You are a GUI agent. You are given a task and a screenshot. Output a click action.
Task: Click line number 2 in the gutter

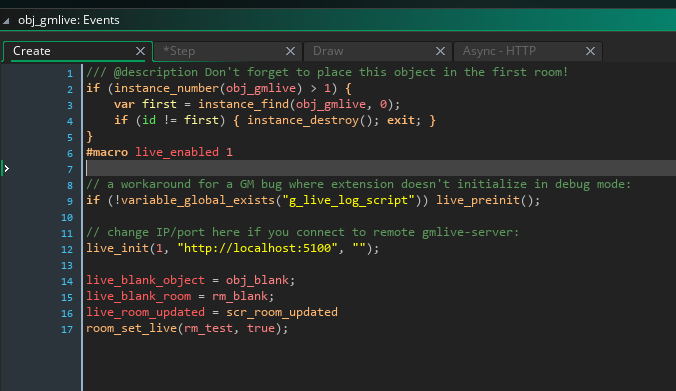point(70,89)
